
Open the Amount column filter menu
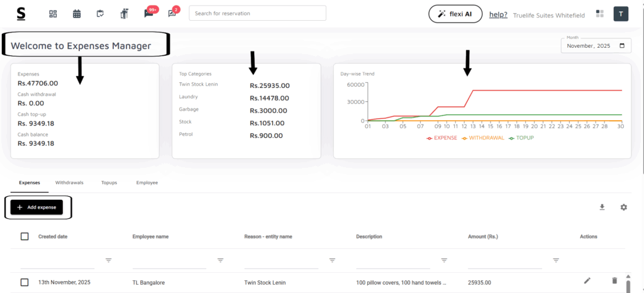(556, 260)
